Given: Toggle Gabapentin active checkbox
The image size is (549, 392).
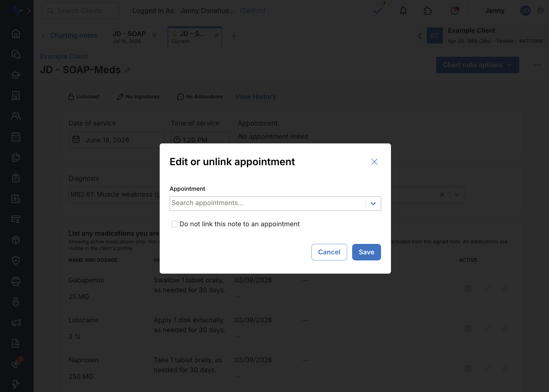Looking at the screenshot, I should coord(468,288).
